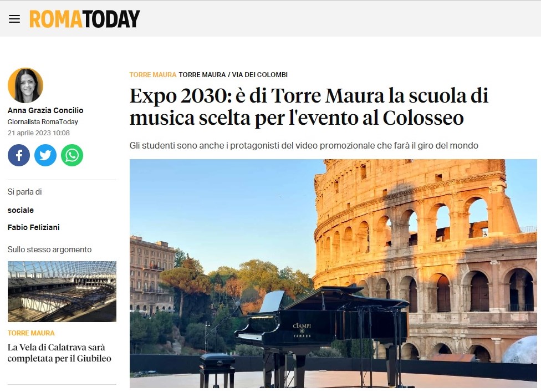This screenshot has height=392, width=541.
Task: Click Anna Grazia Concilio's profile photo
Action: pos(25,85)
